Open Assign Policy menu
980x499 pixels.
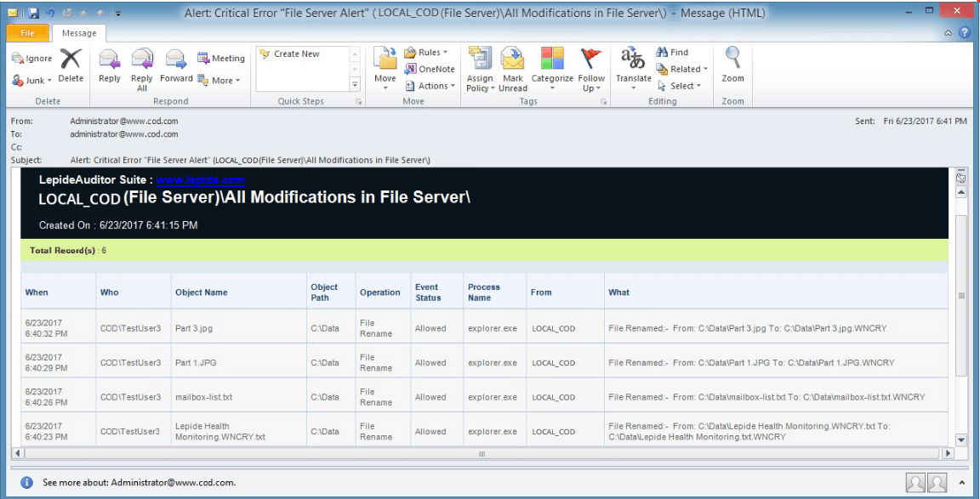pos(480,70)
